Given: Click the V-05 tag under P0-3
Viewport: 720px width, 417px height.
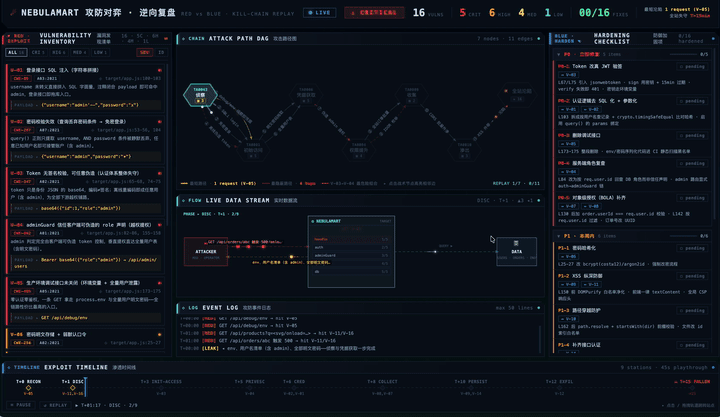Looking at the screenshot, I should click(568, 143).
